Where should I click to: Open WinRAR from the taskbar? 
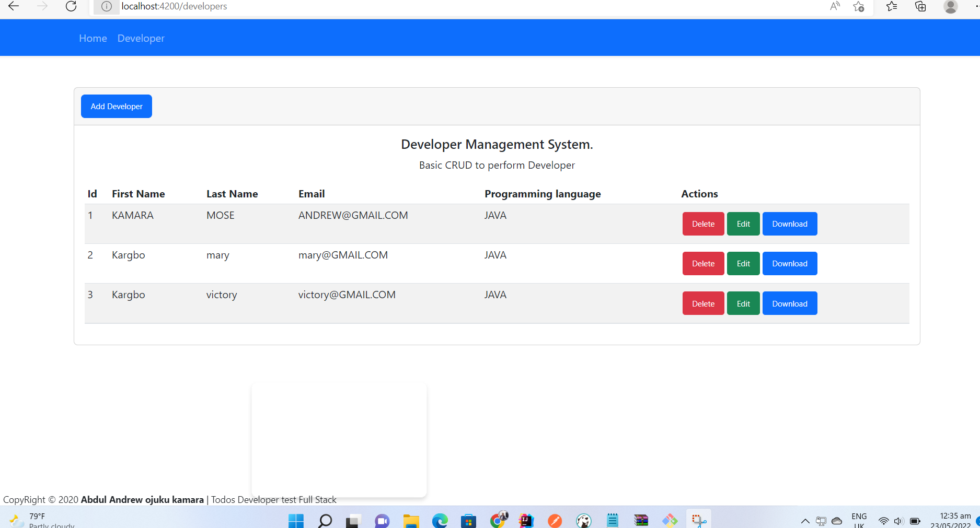tap(641, 521)
